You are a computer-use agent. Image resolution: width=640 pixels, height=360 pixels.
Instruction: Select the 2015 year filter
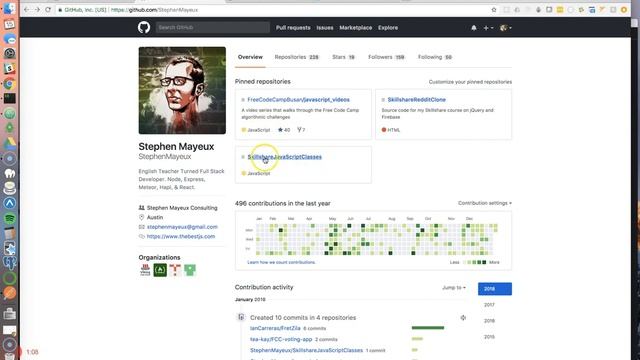(x=489, y=337)
